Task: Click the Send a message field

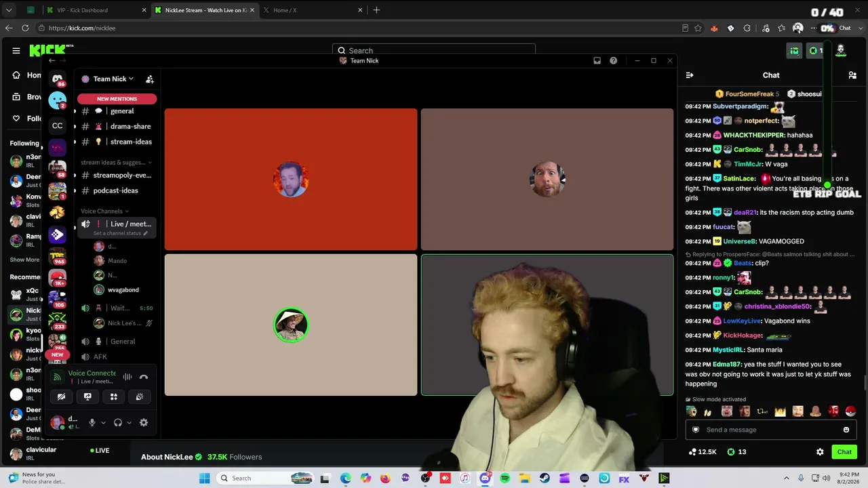Action: tap(771, 430)
